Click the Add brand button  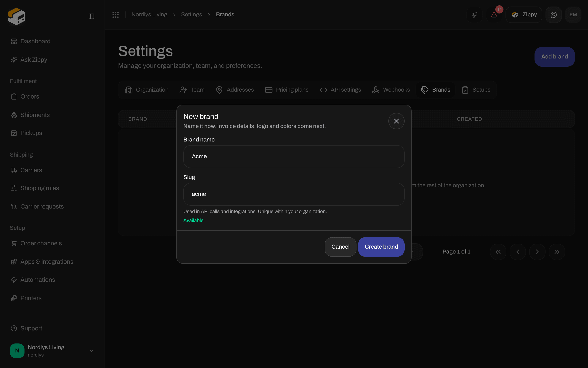pyautogui.click(x=555, y=57)
